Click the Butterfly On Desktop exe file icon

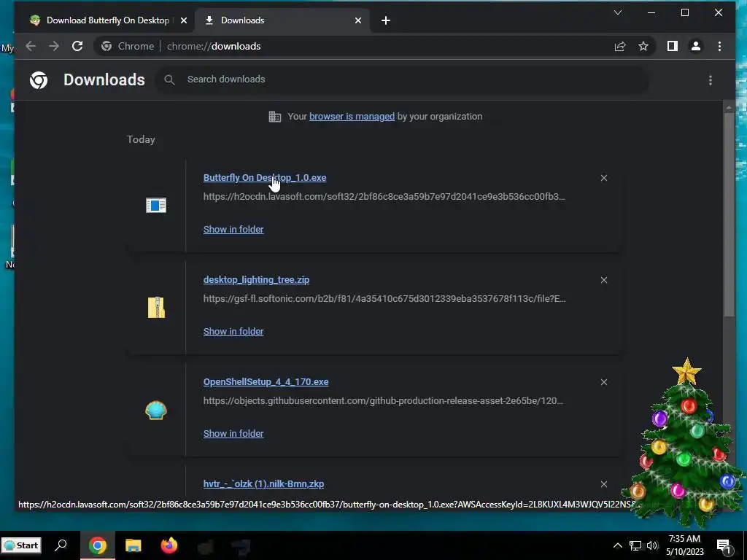click(x=156, y=205)
